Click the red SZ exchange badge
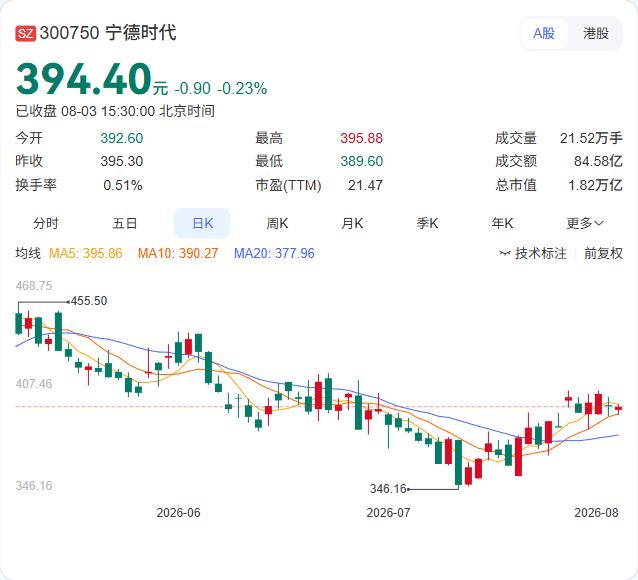This screenshot has height=580, width=638. click(x=26, y=33)
